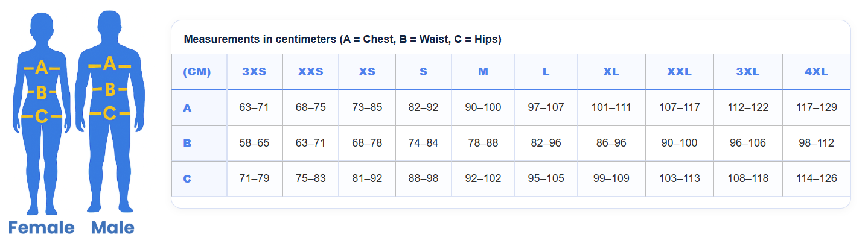The height and width of the screenshot is (246, 868).
Task: Click the 3XS size column header
Action: point(254,72)
